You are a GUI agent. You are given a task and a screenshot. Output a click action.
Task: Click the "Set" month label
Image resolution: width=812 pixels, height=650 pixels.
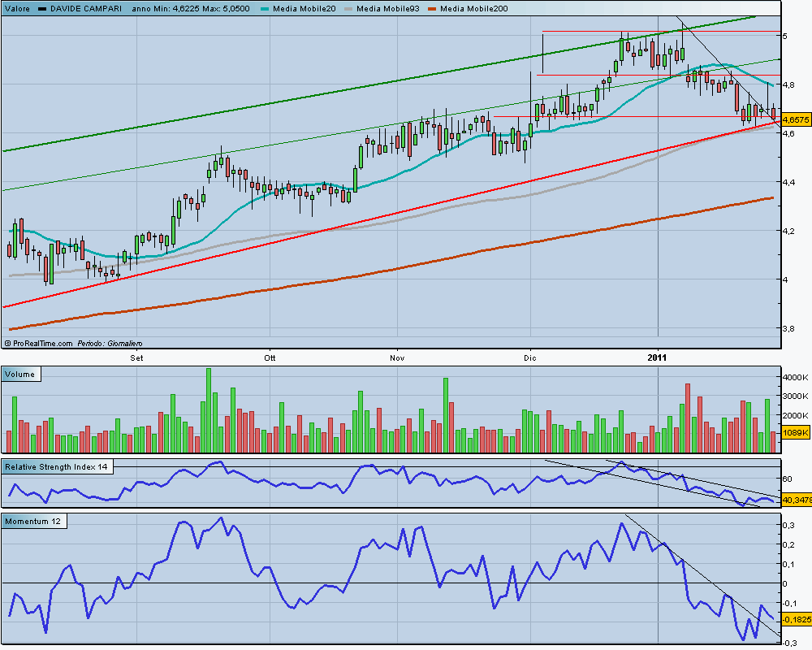tap(136, 357)
